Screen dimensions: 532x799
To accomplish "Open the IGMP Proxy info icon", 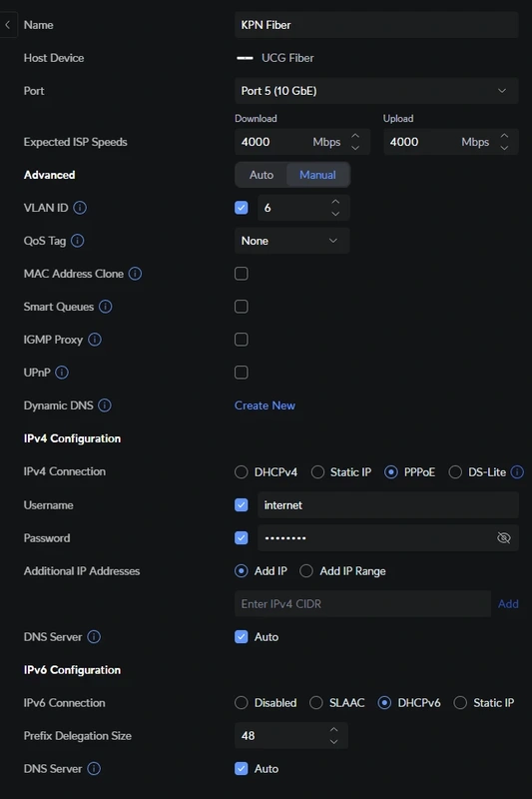I will pos(95,340).
